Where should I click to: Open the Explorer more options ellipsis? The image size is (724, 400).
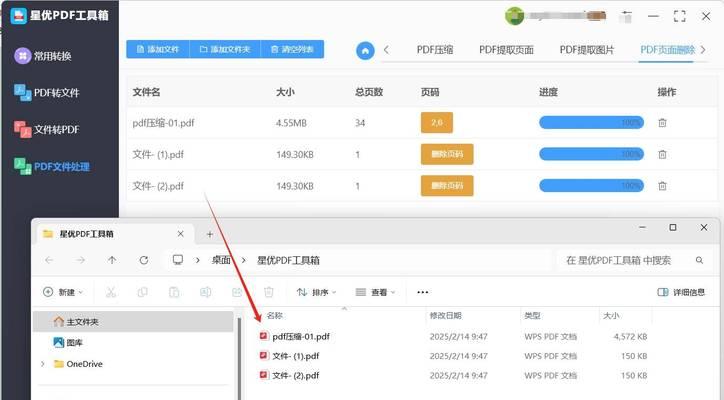[422, 292]
